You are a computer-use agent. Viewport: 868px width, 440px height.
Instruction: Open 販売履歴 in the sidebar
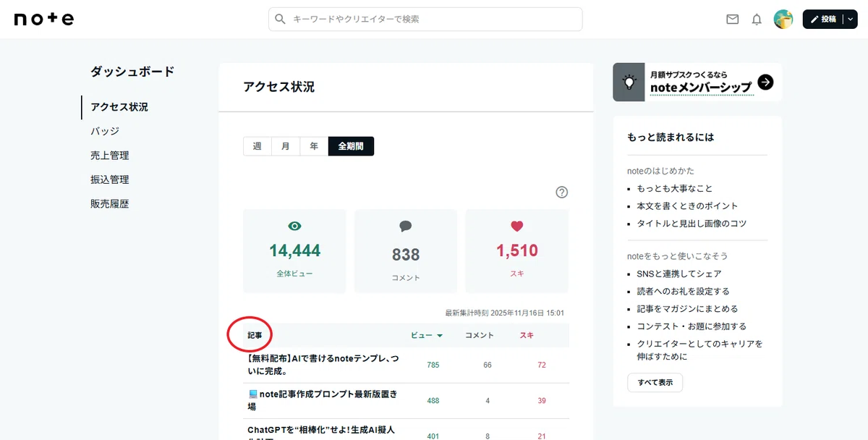(x=110, y=204)
